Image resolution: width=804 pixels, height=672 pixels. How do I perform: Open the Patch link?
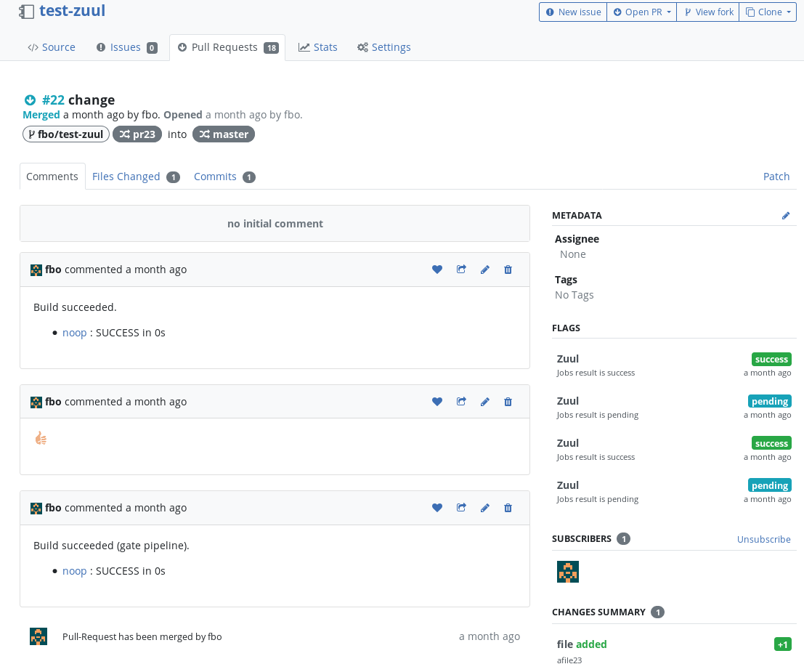[776, 177]
